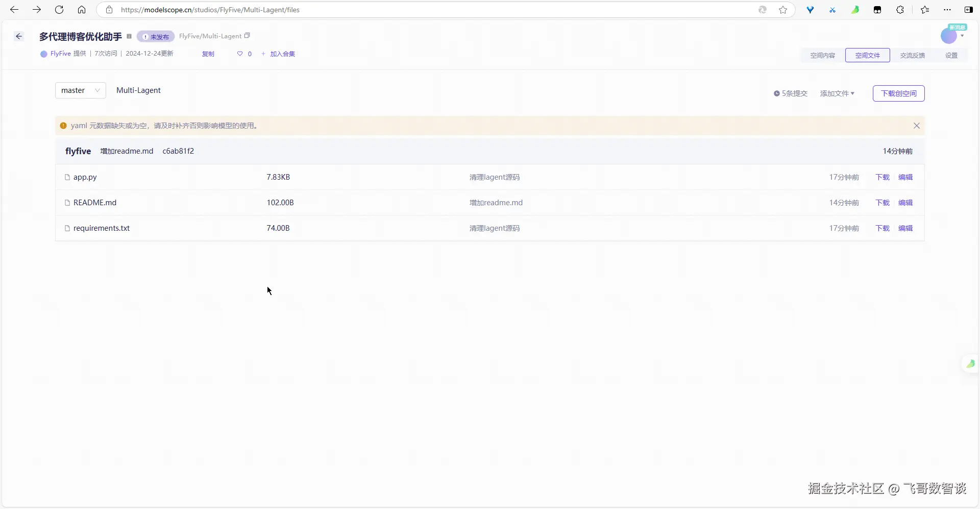Click the 74.00B size of requirements.txt

278,228
